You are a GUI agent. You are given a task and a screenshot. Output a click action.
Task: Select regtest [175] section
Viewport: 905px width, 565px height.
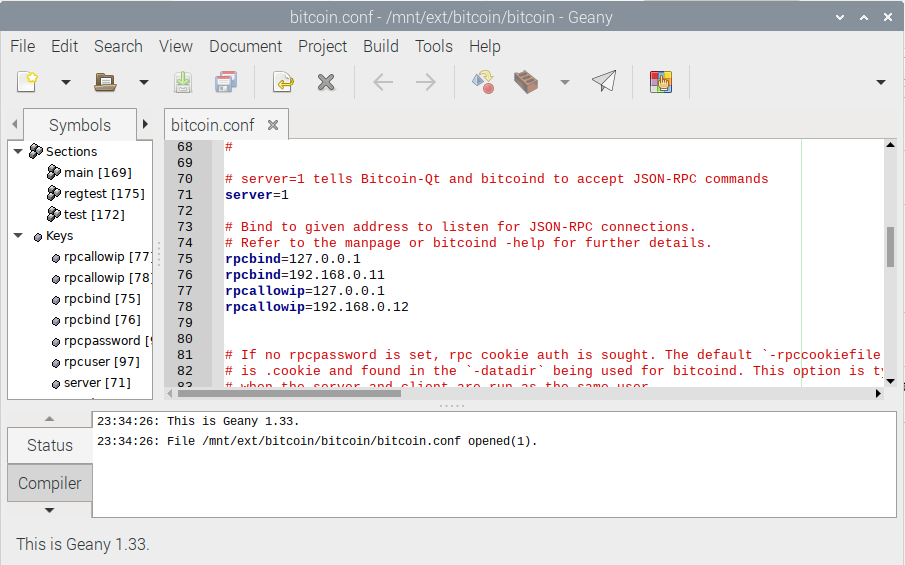click(104, 193)
